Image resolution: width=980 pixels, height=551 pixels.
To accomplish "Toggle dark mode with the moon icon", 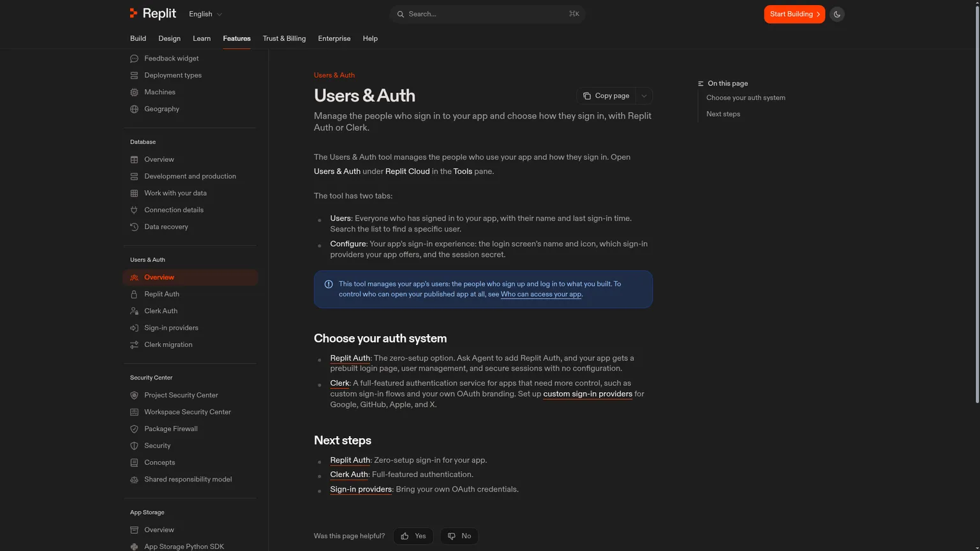I will tap(837, 14).
